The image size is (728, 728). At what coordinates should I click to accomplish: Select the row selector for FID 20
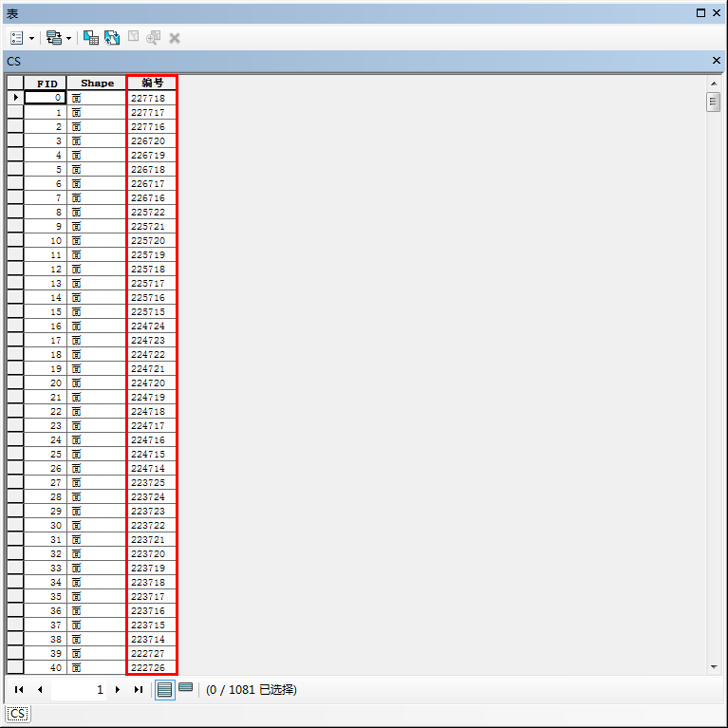pos(15,383)
